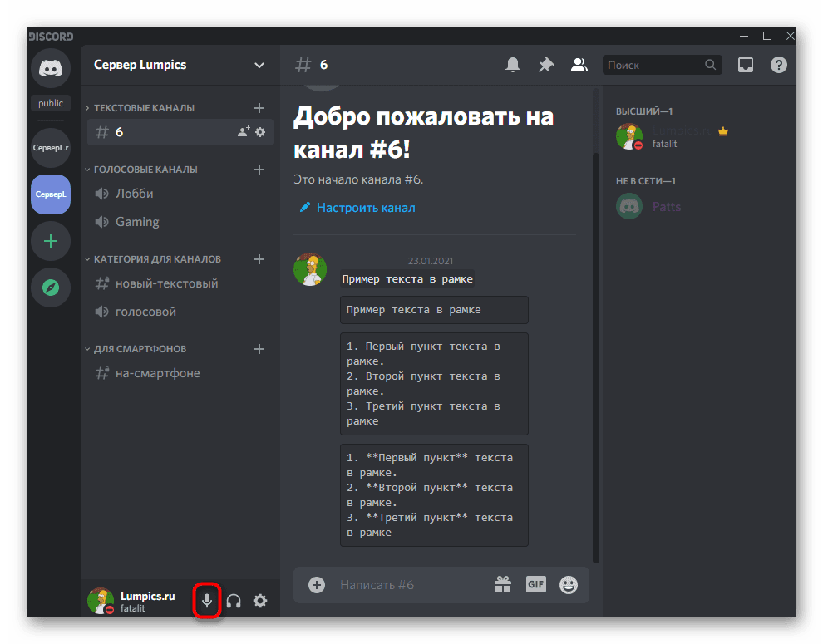This screenshot has height=644, width=823.
Task: Collapse КАТЕГОРИЯ ДЛЯ КАНАЛОВ category
Action: [x=153, y=259]
